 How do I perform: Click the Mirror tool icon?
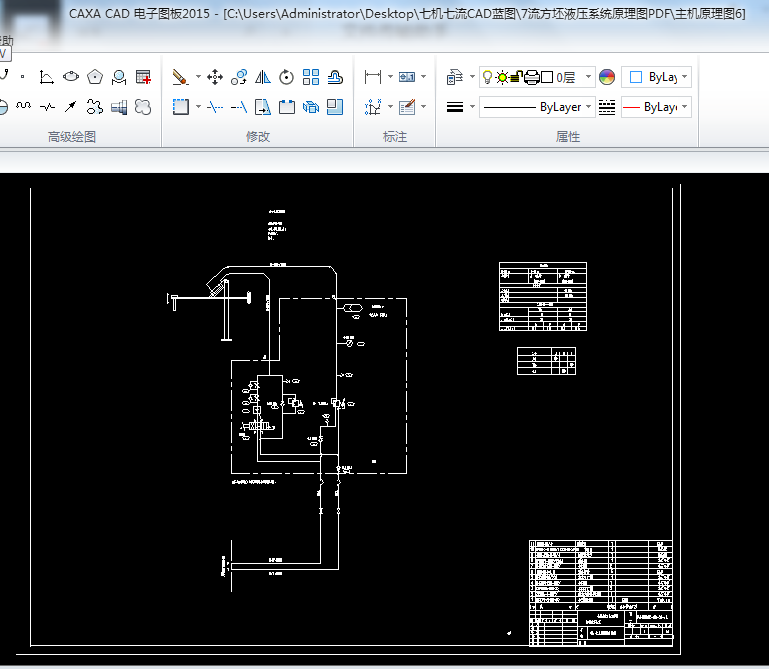pyautogui.click(x=262, y=77)
